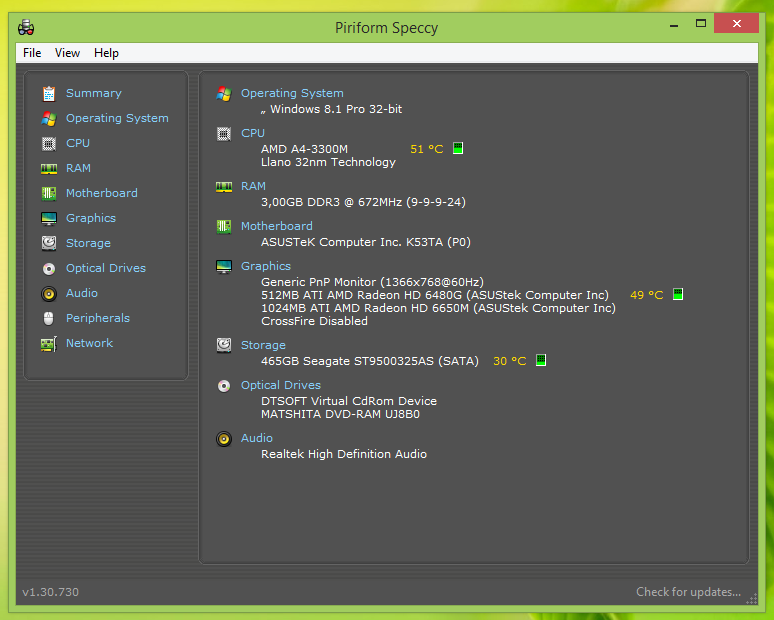The width and height of the screenshot is (774, 620).
Task: Click the CPU chip icon in main panel
Action: pyautogui.click(x=224, y=134)
